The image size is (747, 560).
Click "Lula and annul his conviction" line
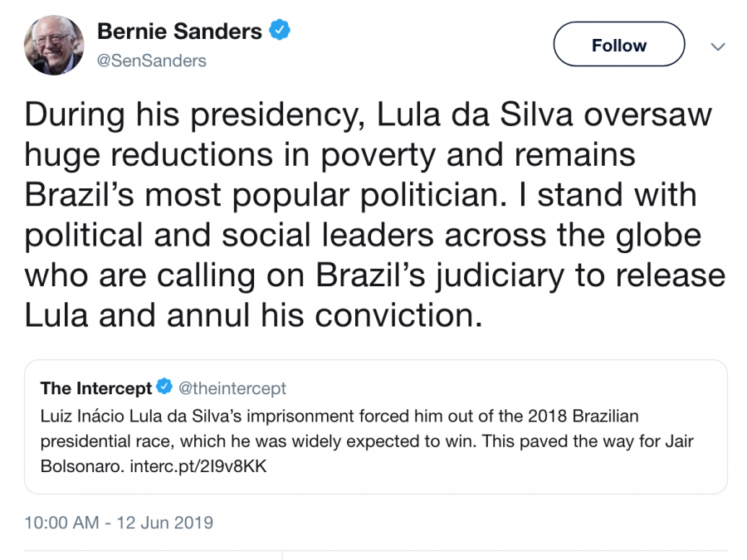coord(253,316)
